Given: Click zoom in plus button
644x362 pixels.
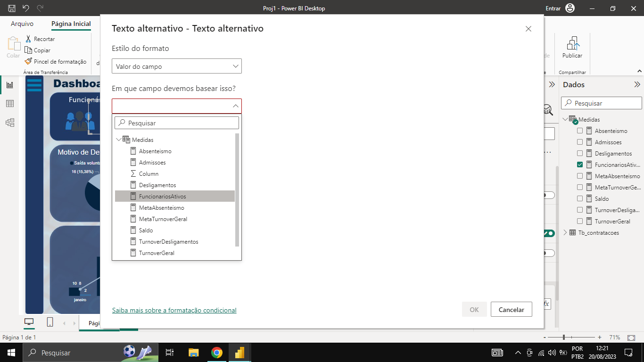Looking at the screenshot, I should pyautogui.click(x=600, y=337).
